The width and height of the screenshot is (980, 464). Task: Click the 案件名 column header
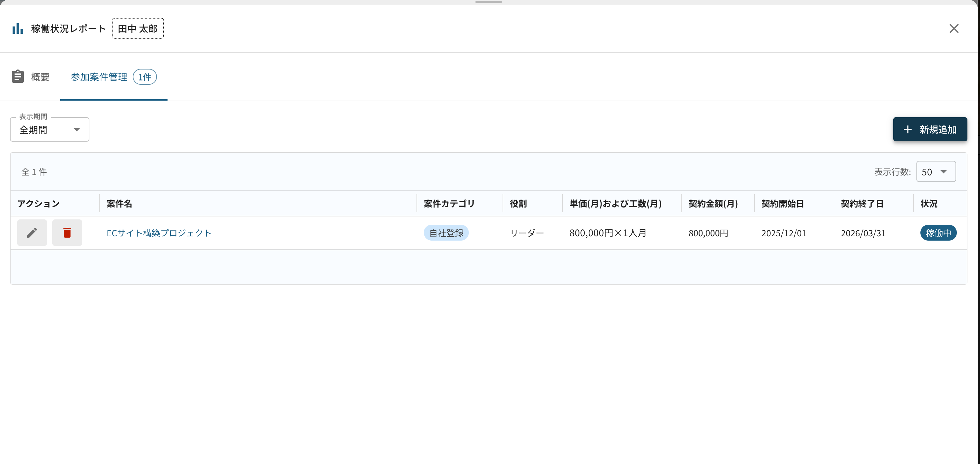click(119, 204)
